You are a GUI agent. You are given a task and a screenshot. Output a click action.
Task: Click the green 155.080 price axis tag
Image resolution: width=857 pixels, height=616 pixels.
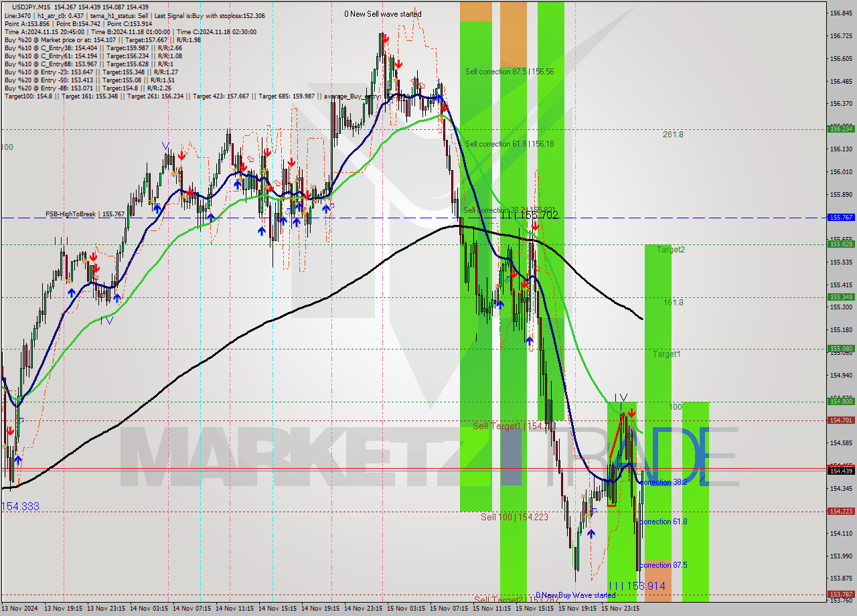pos(841,348)
